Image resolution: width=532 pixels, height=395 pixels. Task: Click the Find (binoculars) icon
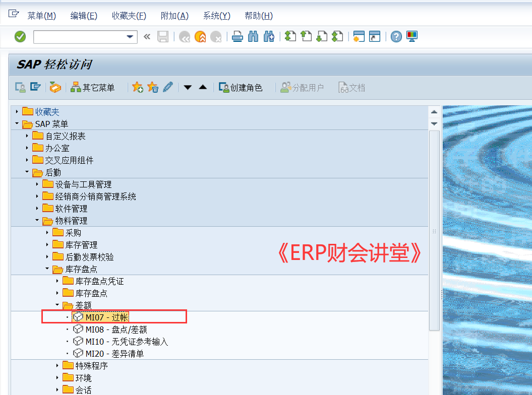click(253, 36)
